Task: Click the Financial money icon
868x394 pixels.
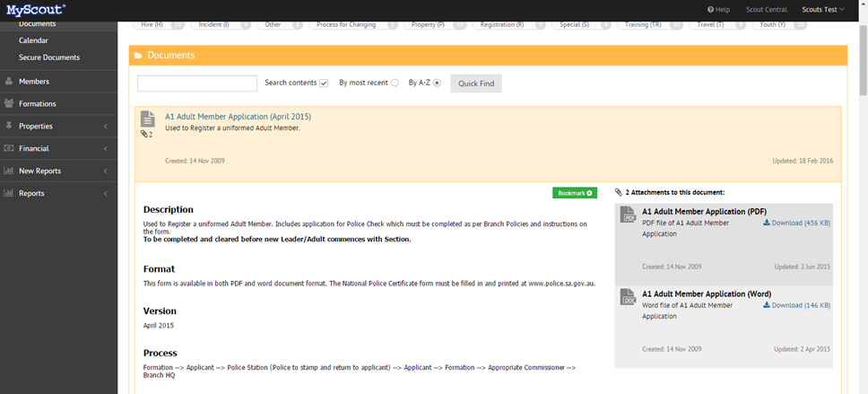Action: (x=9, y=148)
